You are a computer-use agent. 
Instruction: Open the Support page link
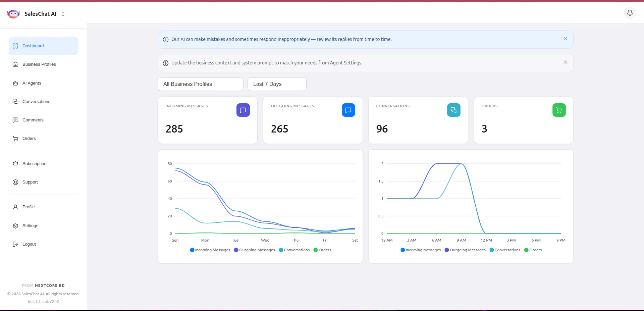click(43, 182)
